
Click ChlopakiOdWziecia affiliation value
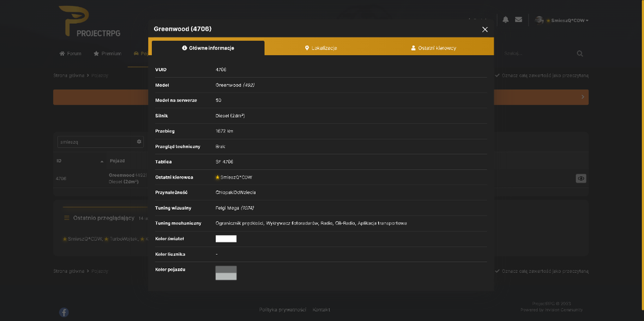[x=235, y=192]
